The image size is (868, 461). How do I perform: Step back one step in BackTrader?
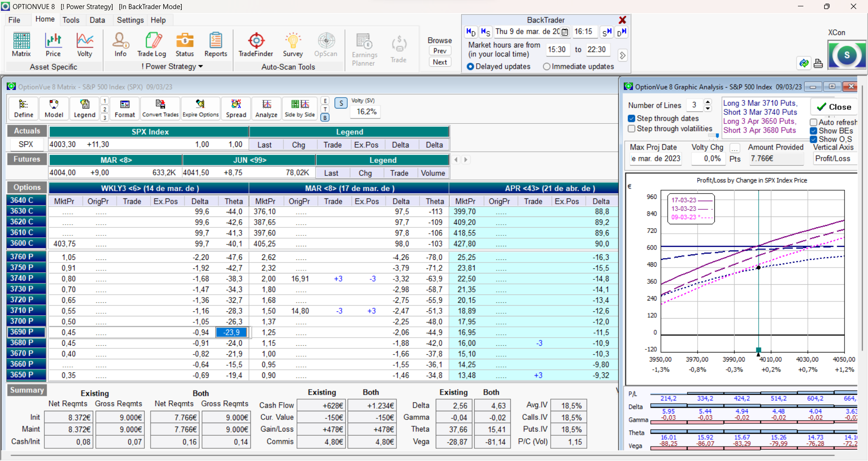tap(486, 32)
